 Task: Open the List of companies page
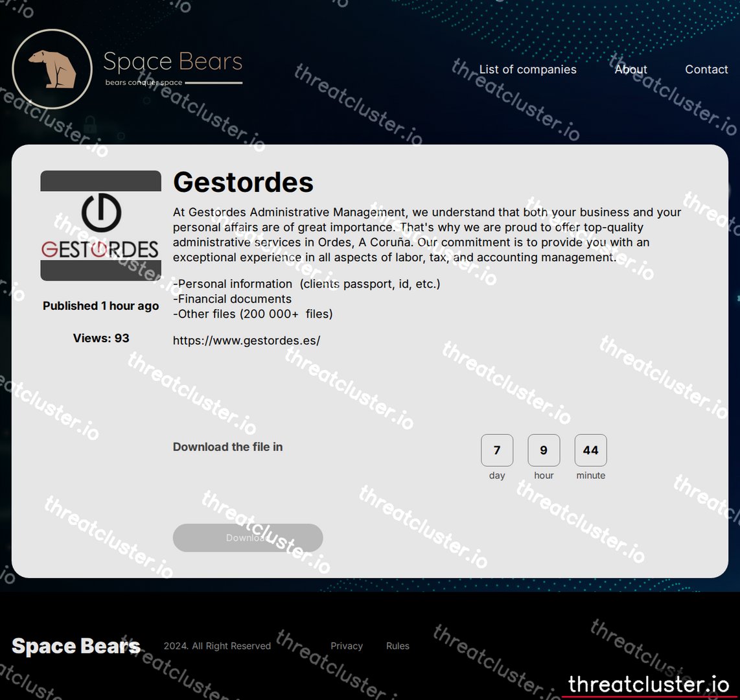[527, 69]
